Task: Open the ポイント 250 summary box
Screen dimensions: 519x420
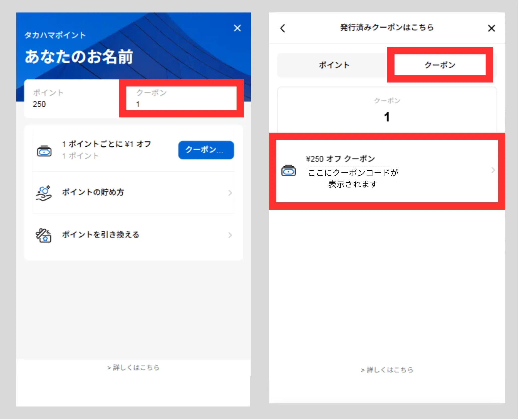Action: [x=72, y=99]
